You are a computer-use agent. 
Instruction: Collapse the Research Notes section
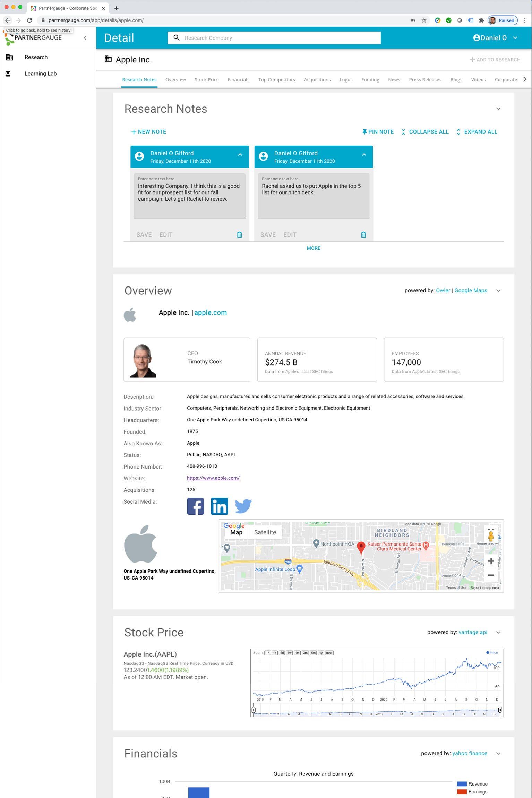[x=498, y=109]
